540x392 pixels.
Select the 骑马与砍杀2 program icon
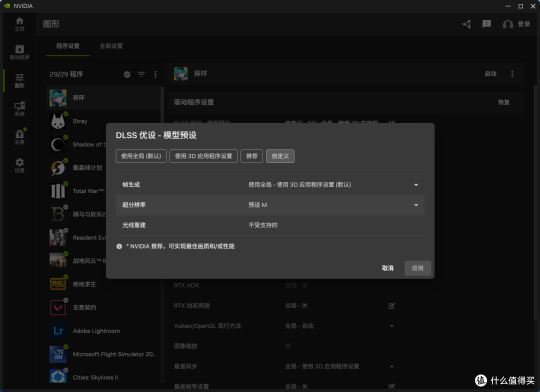tap(58, 214)
